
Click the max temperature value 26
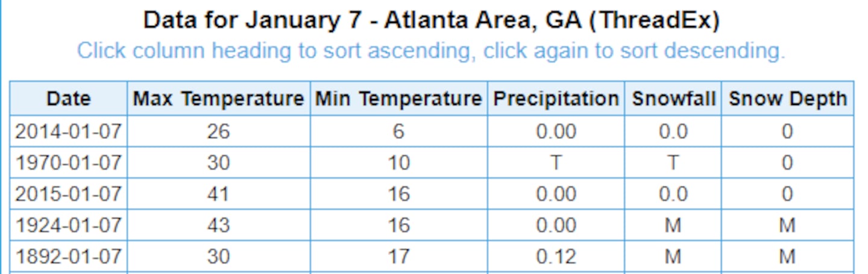tap(218, 131)
